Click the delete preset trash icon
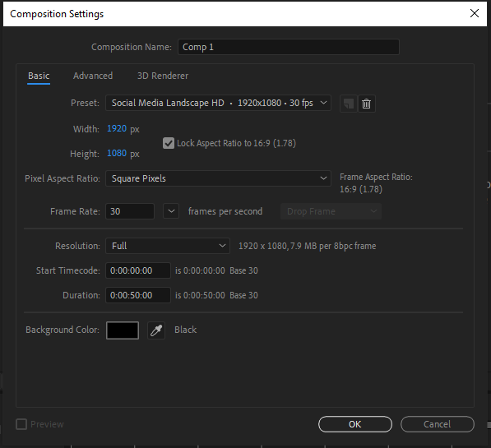 pyautogui.click(x=366, y=104)
